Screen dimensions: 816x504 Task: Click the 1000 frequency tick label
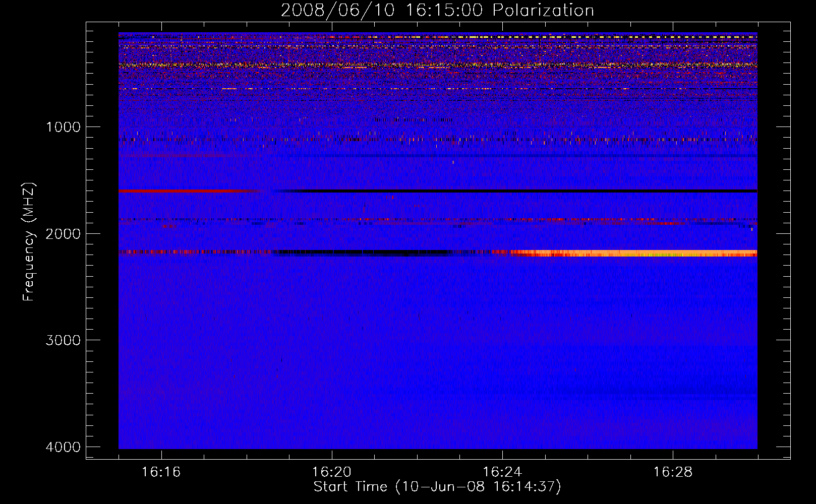point(64,127)
